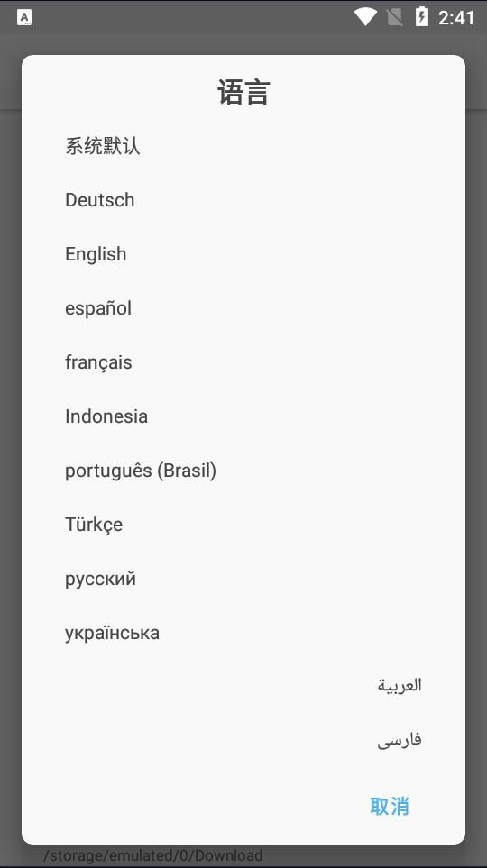Select Türkçe from the list
The width and height of the screenshot is (487, 868).
pos(243,525)
